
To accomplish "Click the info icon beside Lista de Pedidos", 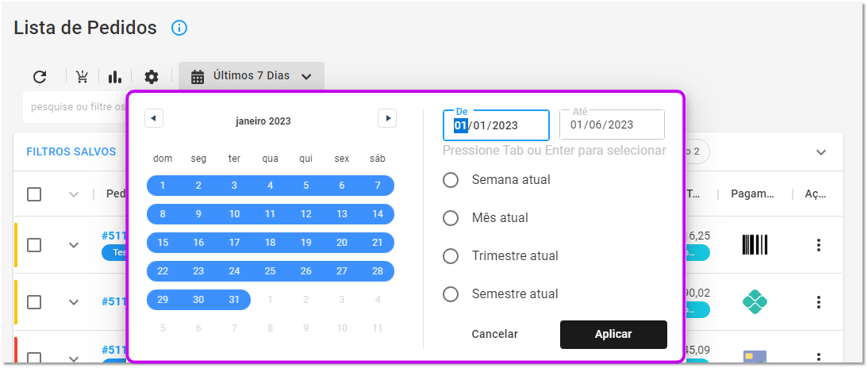I will (179, 28).
